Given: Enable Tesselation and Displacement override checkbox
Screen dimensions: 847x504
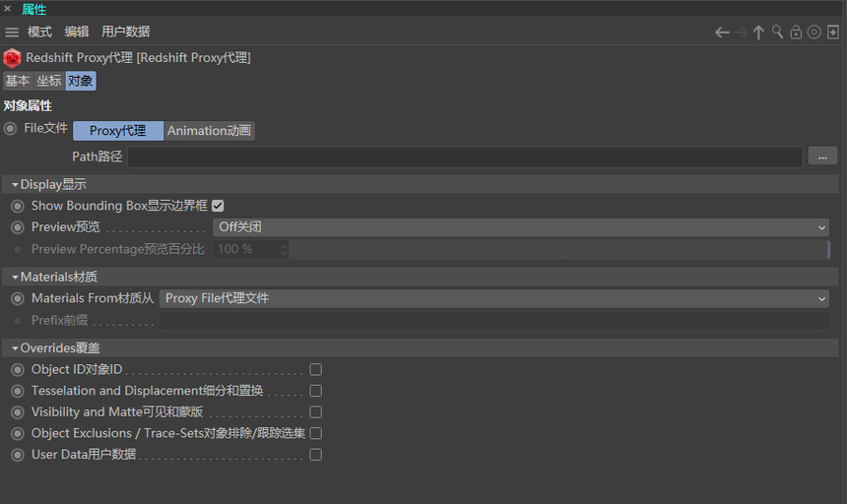Looking at the screenshot, I should click(x=316, y=391).
